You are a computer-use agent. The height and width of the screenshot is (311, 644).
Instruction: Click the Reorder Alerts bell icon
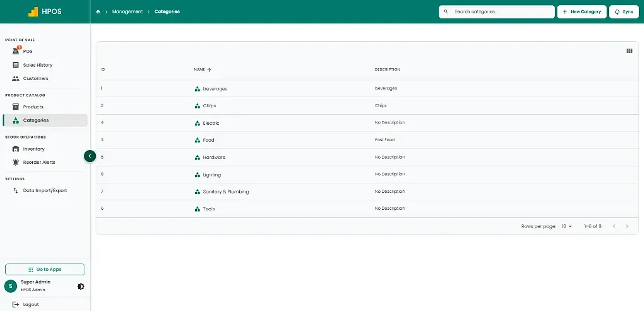(16, 162)
